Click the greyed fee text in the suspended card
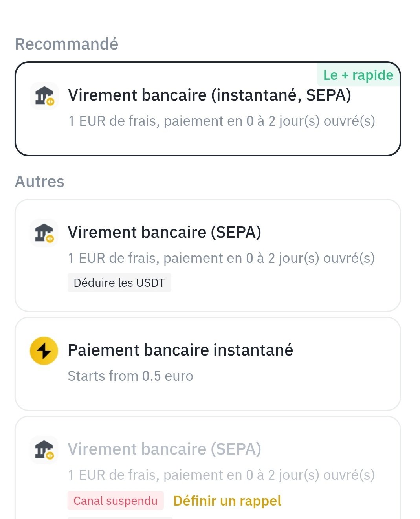 221,475
